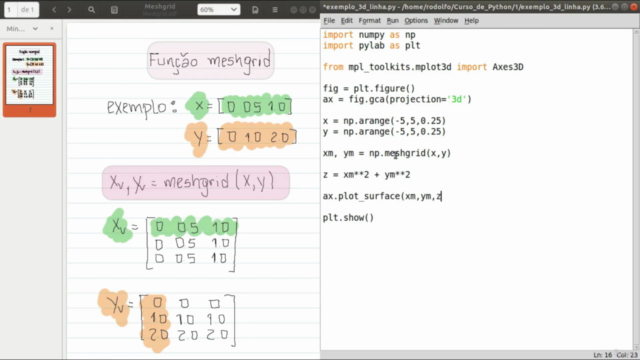Click the 'plt.show()' code line

pos(348,218)
